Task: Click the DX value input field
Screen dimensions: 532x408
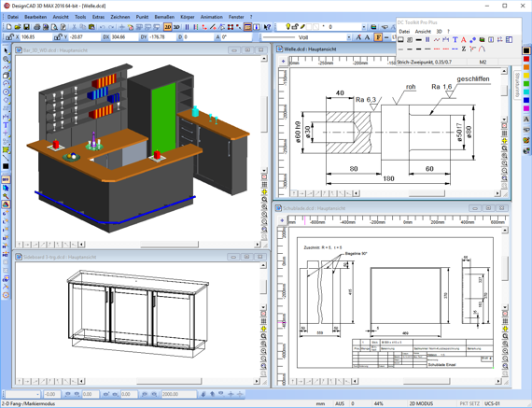Action: click(124, 37)
